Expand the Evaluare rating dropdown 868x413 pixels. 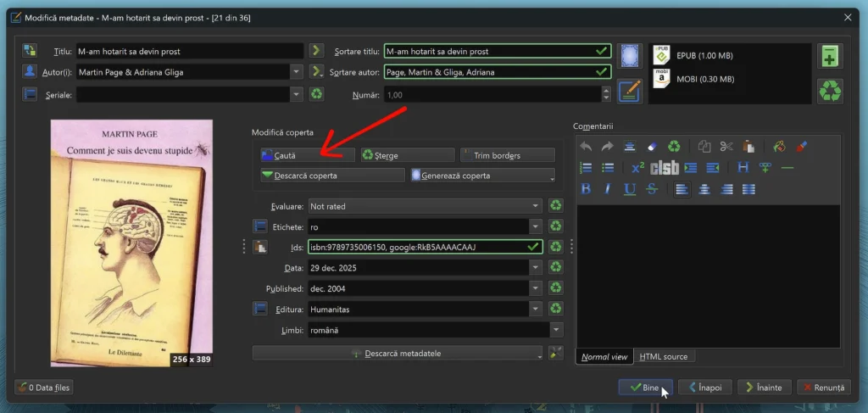coord(535,205)
